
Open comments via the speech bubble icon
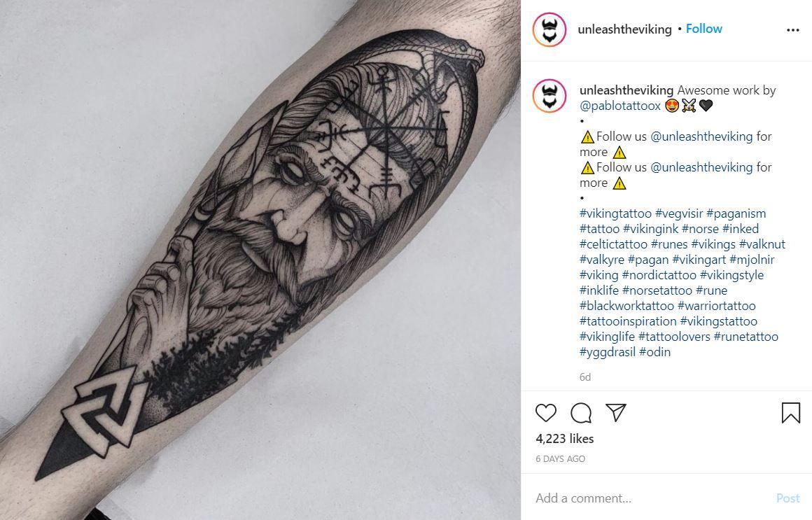[x=581, y=413]
